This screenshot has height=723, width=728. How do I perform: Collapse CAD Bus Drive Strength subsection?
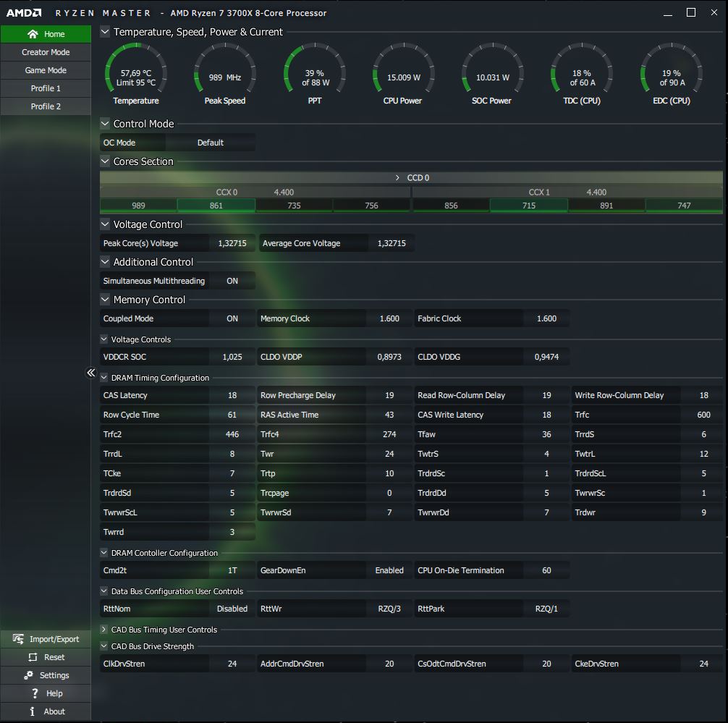coord(104,646)
